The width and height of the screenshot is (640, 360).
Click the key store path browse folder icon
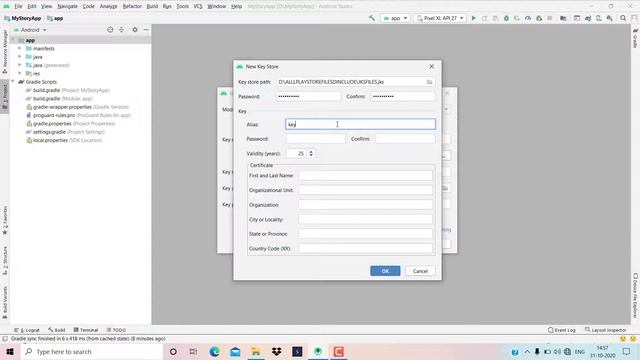429,82
